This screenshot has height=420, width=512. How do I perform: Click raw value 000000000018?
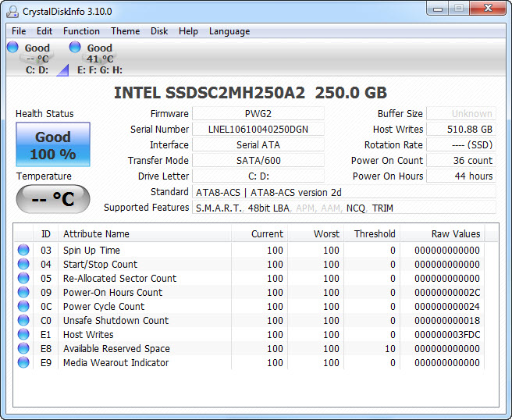point(447,320)
